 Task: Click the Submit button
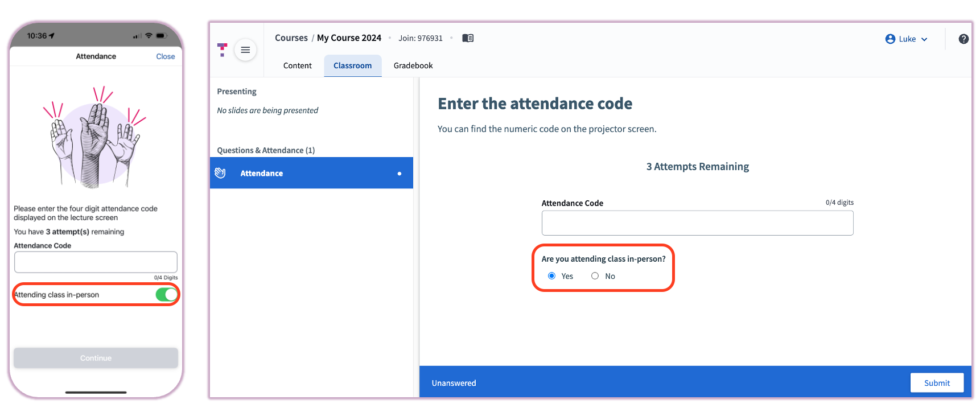click(937, 382)
